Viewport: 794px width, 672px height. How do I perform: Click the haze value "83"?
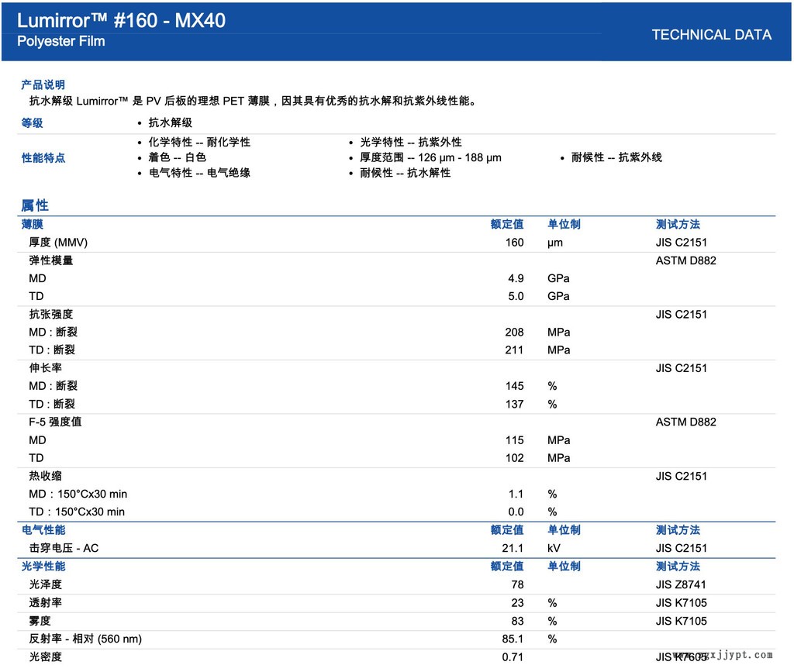(x=517, y=621)
